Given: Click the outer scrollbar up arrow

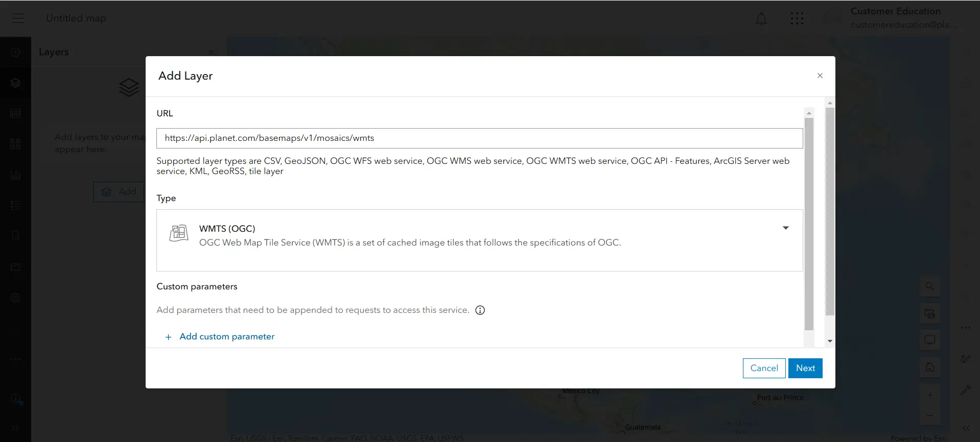Looking at the screenshot, I should tap(830, 103).
